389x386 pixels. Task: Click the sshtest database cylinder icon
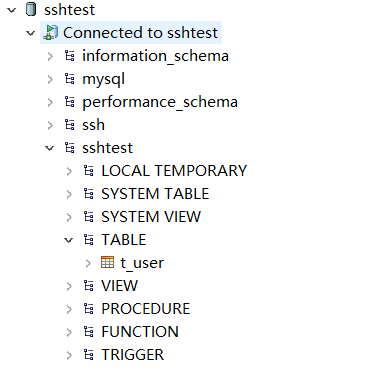point(31,9)
